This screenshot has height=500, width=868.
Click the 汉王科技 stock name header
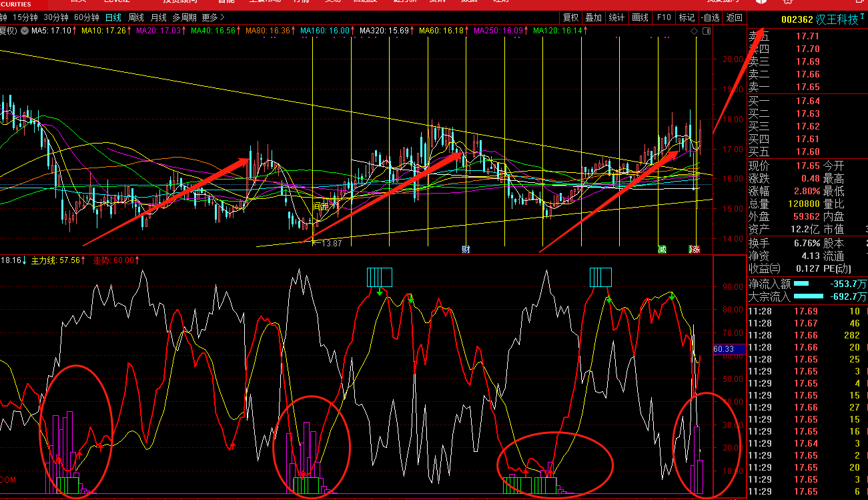pos(834,19)
